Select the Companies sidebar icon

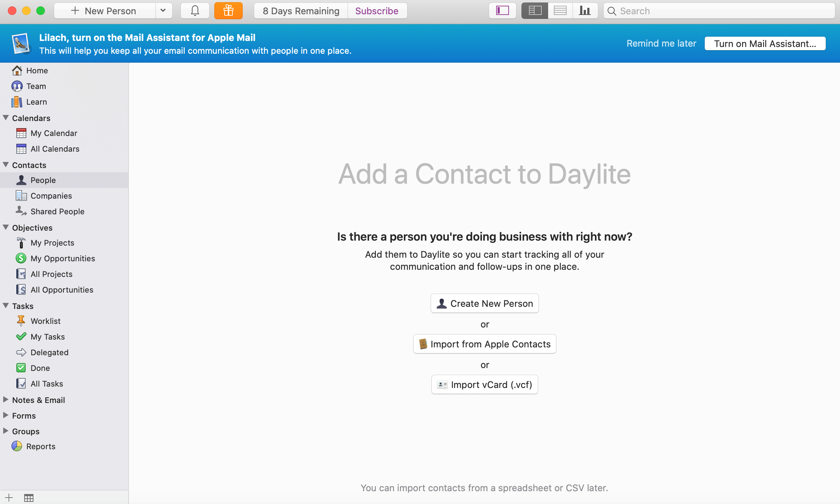tap(22, 196)
